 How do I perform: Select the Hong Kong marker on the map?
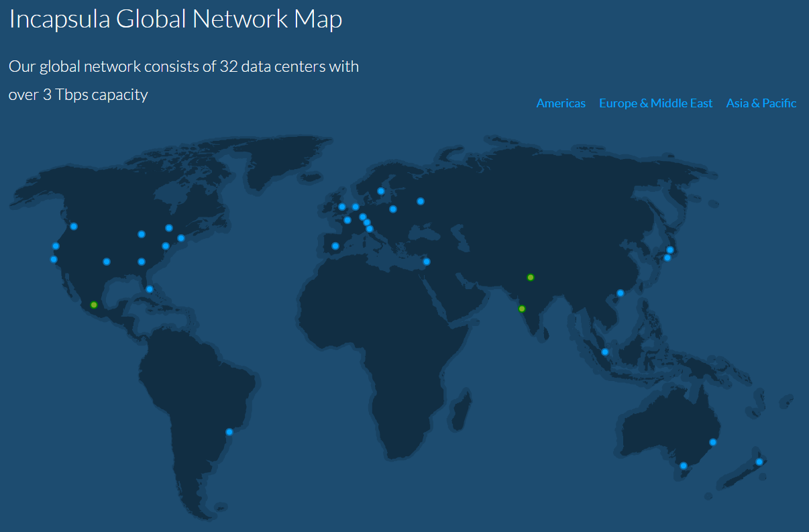[621, 293]
